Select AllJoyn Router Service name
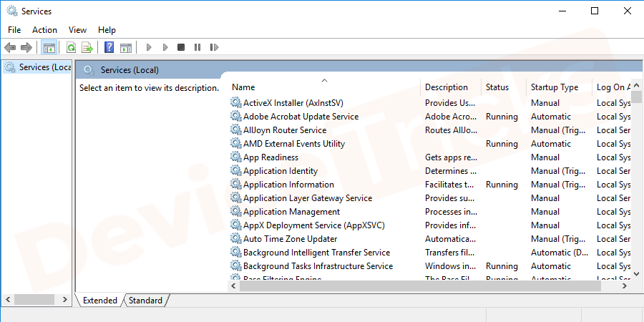 coord(285,130)
